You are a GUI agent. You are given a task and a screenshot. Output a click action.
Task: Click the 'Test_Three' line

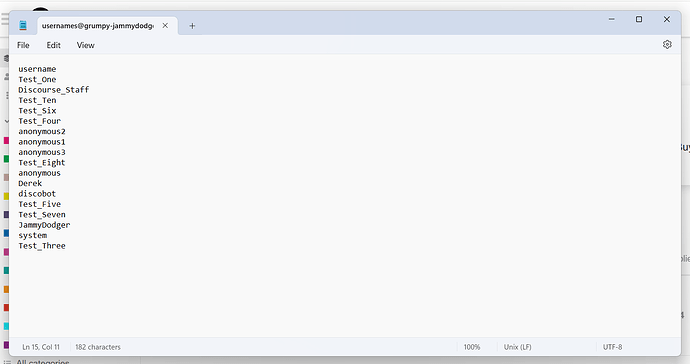(x=42, y=246)
